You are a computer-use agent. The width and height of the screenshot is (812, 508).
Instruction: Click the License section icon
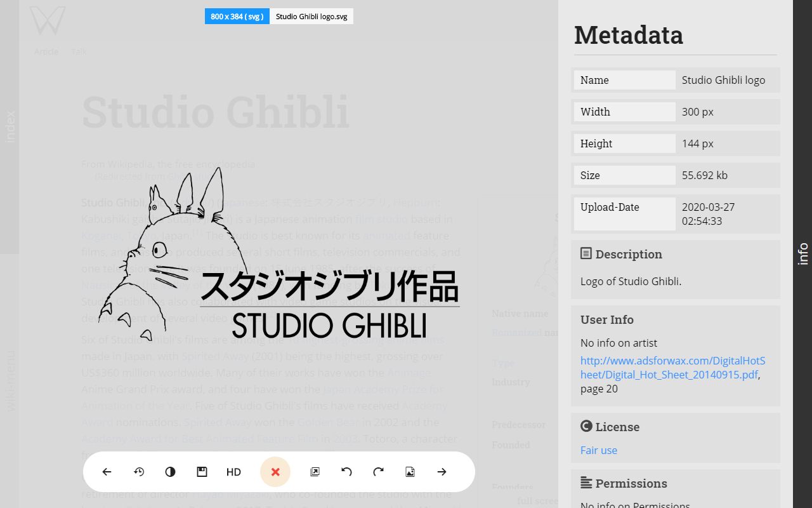(x=586, y=426)
